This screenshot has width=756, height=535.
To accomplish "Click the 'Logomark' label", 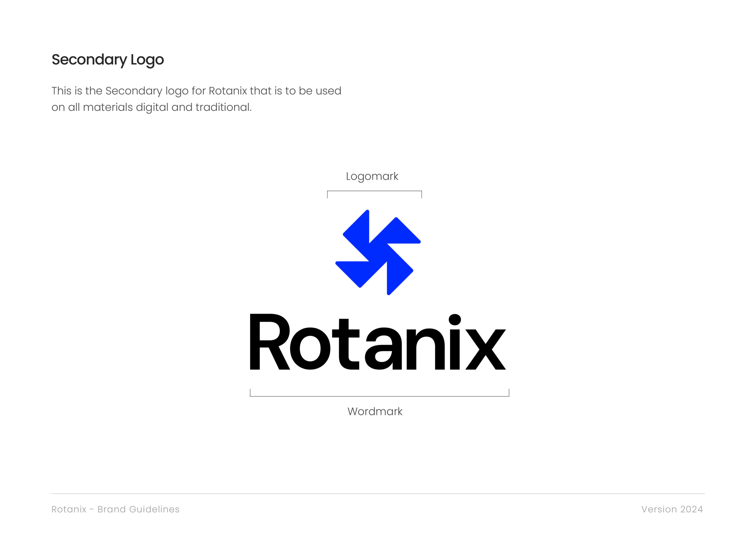I will pos(372,176).
